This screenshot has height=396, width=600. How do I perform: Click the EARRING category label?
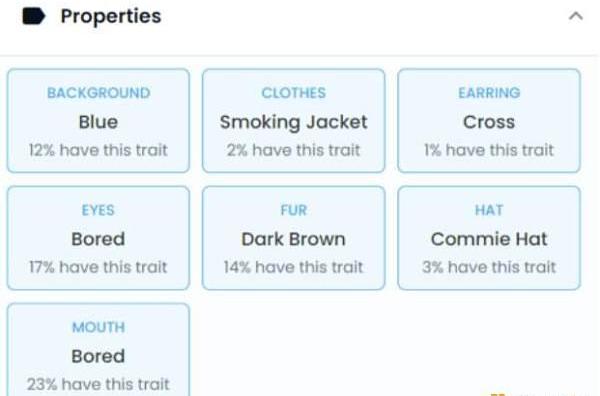click(x=489, y=93)
